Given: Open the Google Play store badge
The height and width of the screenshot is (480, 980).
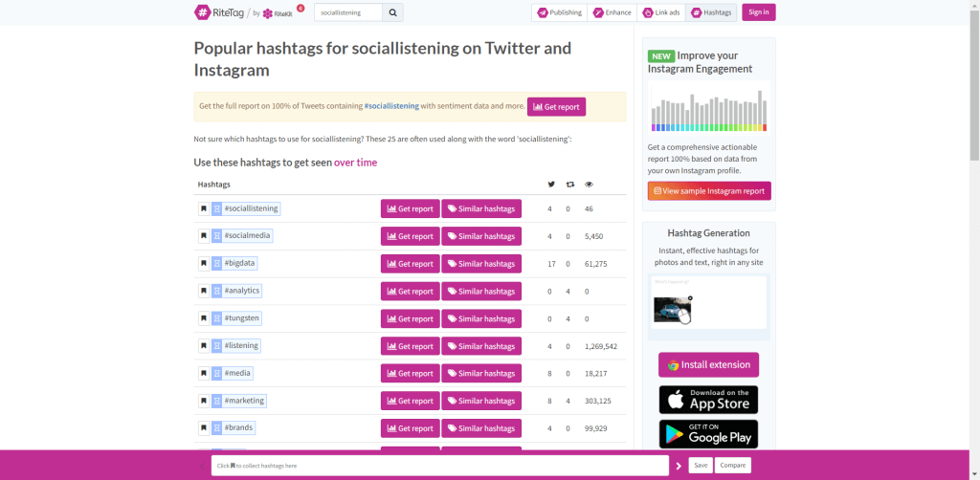Looking at the screenshot, I should [x=708, y=434].
